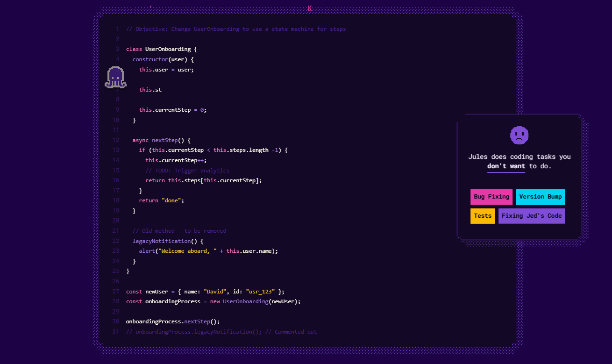Screen dimensions: 612x364
Task: Click the "constructor(user) {" line
Action: click(163, 59)
